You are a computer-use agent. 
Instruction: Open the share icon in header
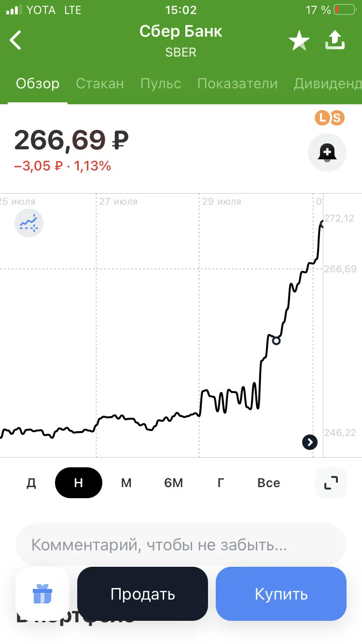coord(335,40)
